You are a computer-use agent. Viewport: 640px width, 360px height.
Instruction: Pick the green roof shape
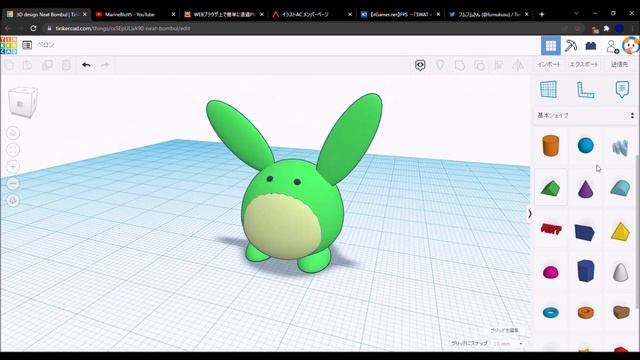pos(550,188)
